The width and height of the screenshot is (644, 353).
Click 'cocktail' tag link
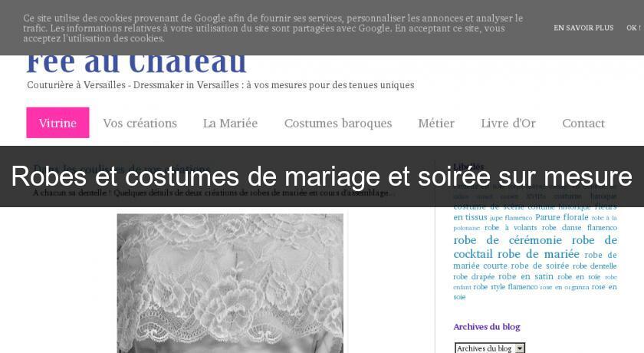pos(473,254)
